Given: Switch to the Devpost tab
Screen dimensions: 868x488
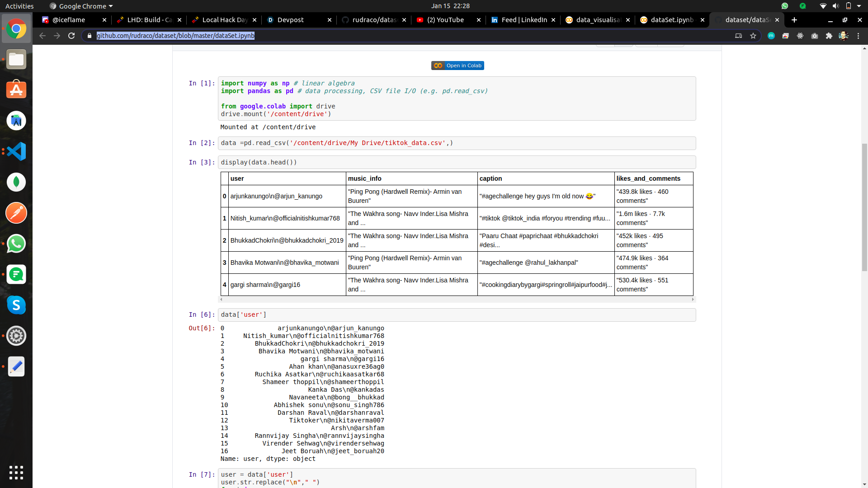Looking at the screenshot, I should tap(299, 20).
